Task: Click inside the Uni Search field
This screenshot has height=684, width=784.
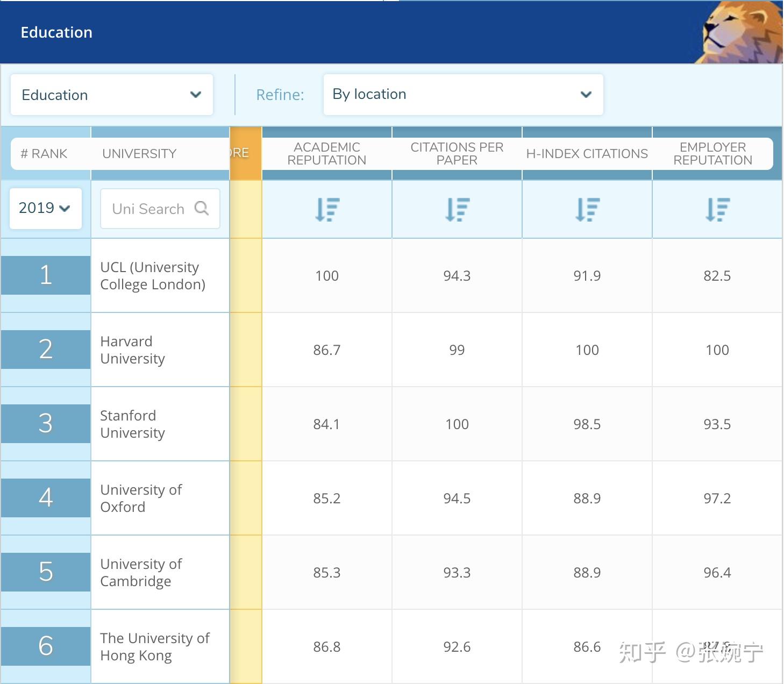Action: pyautogui.click(x=151, y=209)
